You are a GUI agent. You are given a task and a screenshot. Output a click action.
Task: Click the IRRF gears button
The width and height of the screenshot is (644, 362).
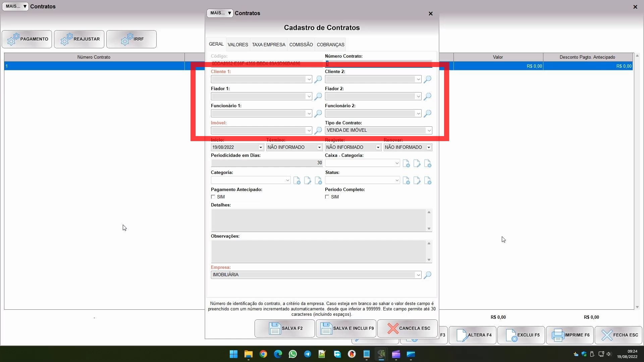131,39
